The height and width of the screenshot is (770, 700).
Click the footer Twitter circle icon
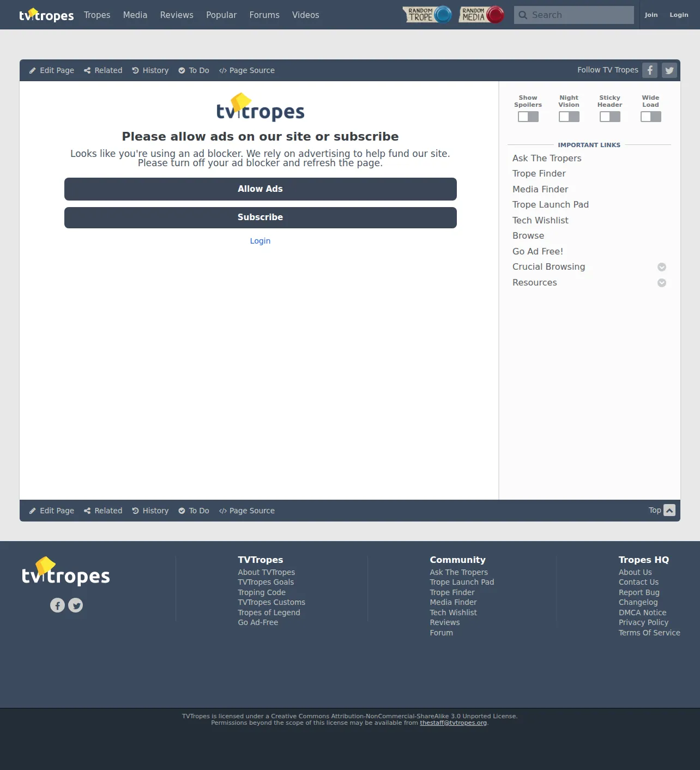tap(76, 605)
